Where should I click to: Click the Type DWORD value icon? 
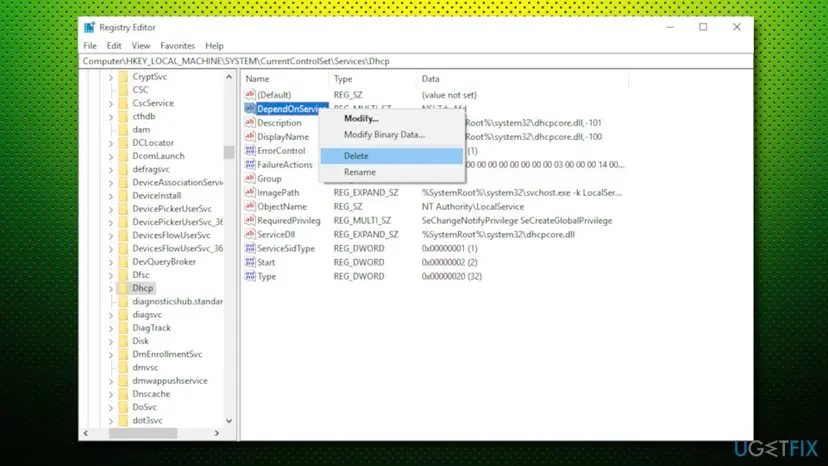coord(250,276)
